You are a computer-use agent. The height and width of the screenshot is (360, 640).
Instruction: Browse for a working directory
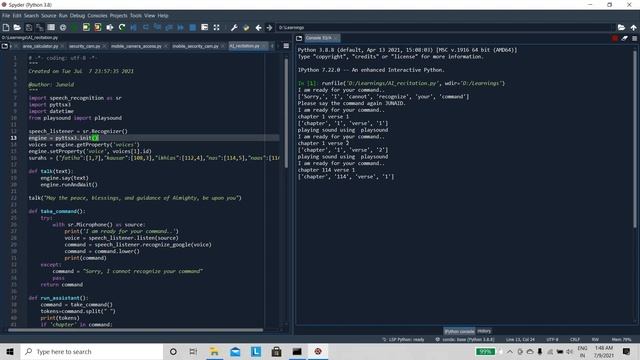pyautogui.click(x=621, y=27)
